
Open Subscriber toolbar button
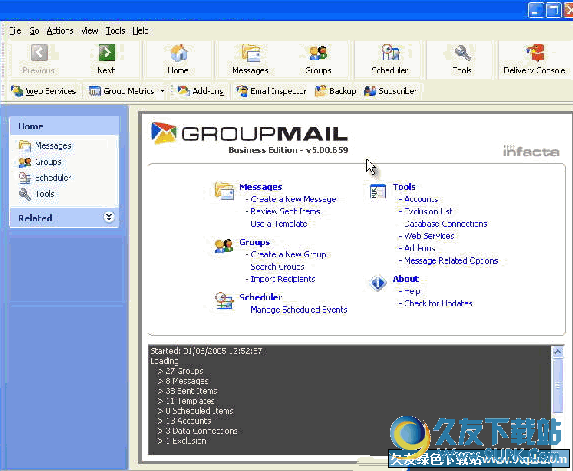[x=390, y=91]
